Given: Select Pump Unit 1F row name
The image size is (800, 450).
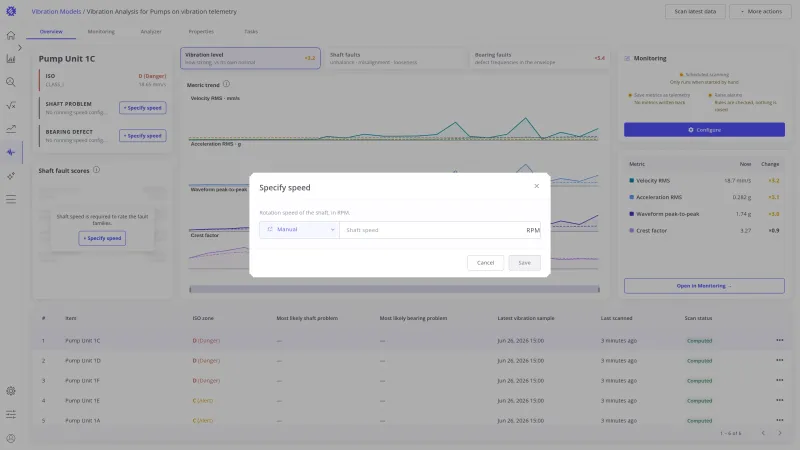Looking at the screenshot, I should pos(82,381).
